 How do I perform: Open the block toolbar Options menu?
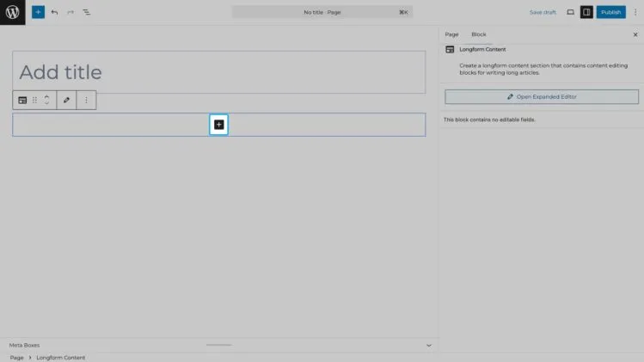(86, 100)
